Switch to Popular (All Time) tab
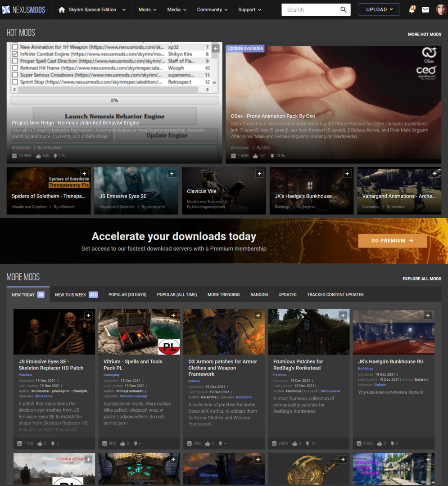Image resolution: width=448 pixels, height=486 pixels. pyautogui.click(x=177, y=294)
